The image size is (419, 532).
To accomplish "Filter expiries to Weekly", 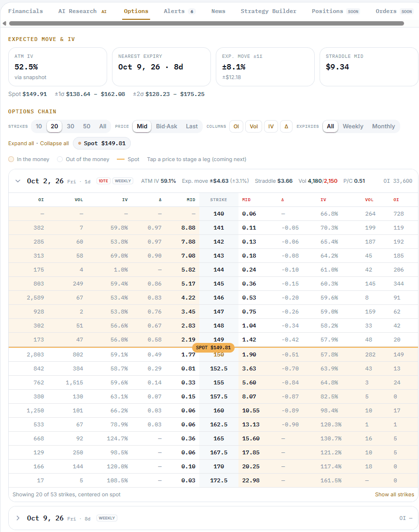I will point(353,126).
